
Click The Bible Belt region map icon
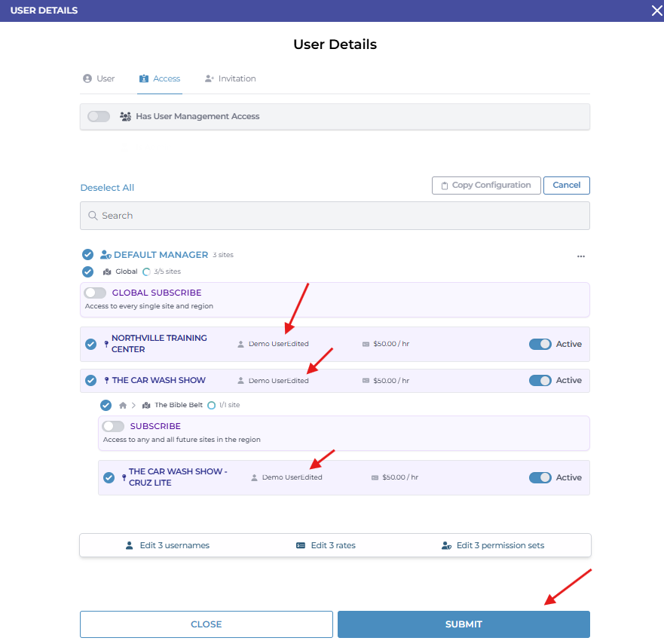pyautogui.click(x=147, y=405)
